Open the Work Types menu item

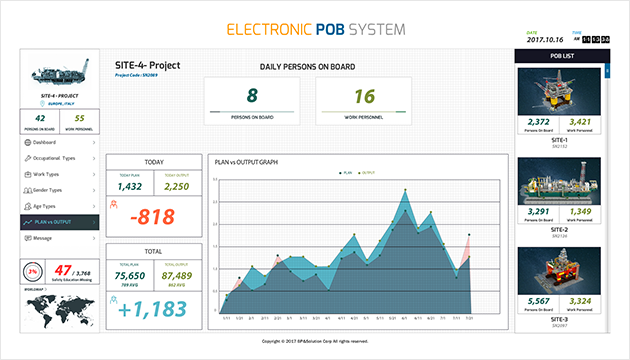59,174
